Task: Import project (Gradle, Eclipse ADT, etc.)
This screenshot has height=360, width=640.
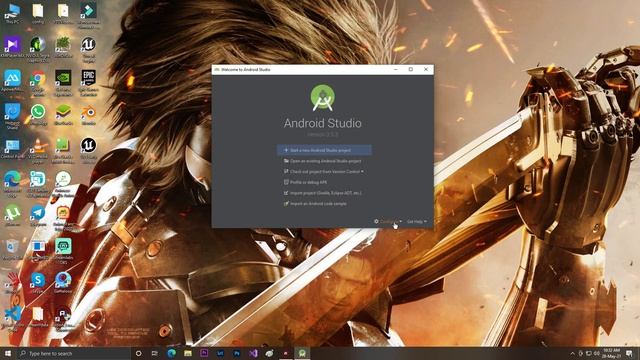Action: pyautogui.click(x=323, y=193)
